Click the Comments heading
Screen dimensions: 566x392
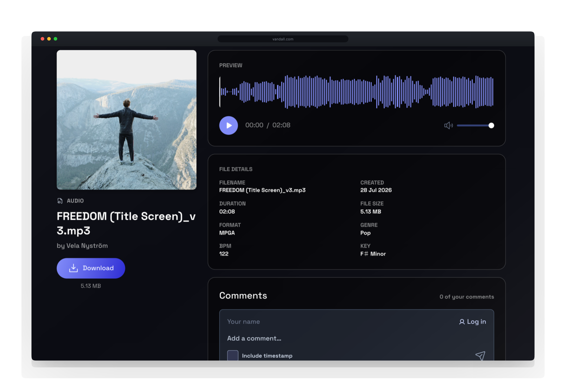click(x=243, y=296)
